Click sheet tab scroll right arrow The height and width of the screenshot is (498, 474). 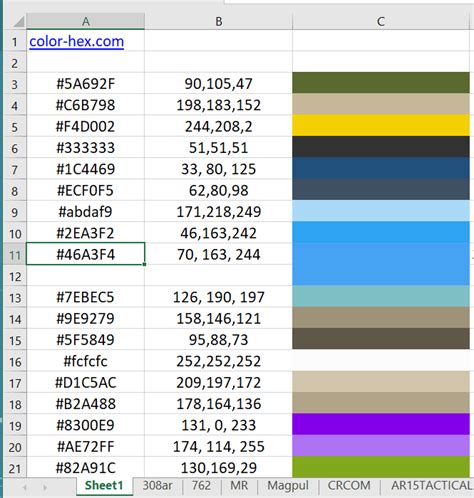(x=45, y=487)
